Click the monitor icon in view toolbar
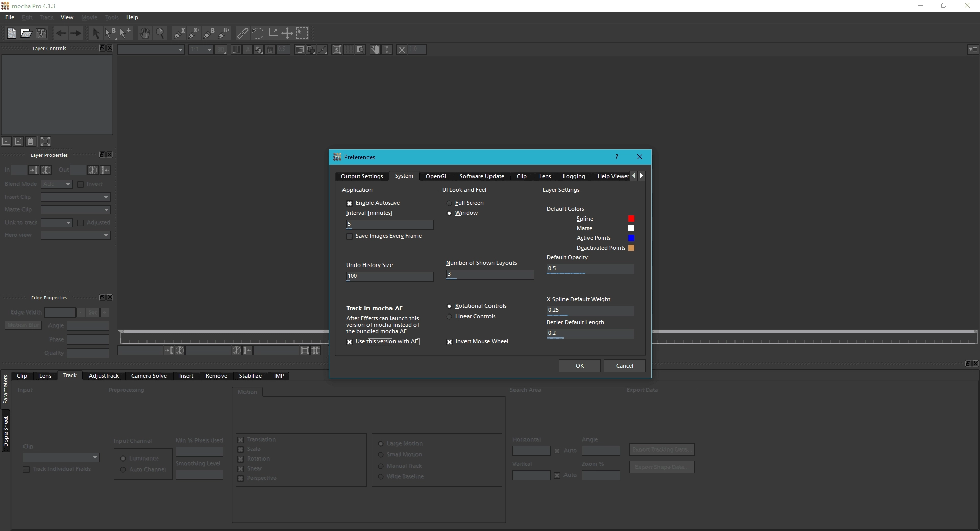Screen dimensions: 980x531 coord(300,50)
